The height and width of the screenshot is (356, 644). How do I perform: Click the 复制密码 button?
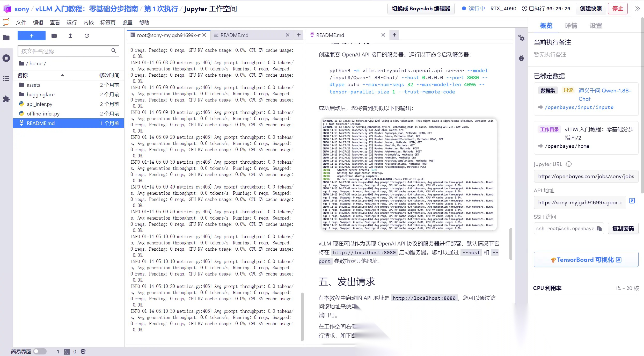click(x=623, y=228)
